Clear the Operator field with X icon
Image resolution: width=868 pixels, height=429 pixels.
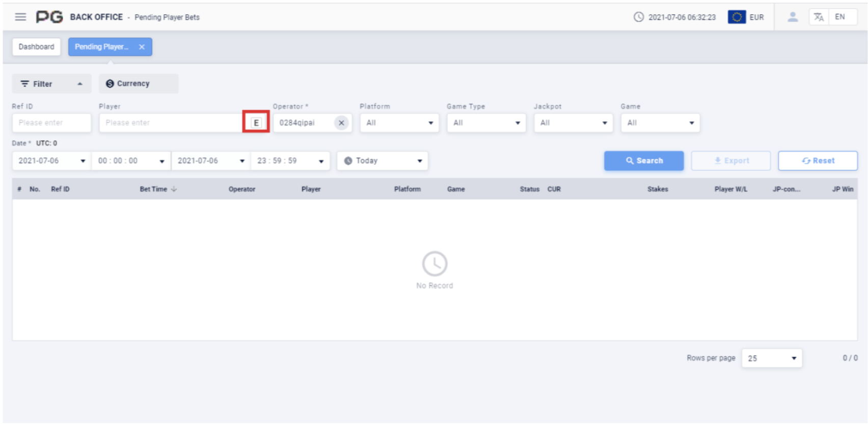(341, 123)
